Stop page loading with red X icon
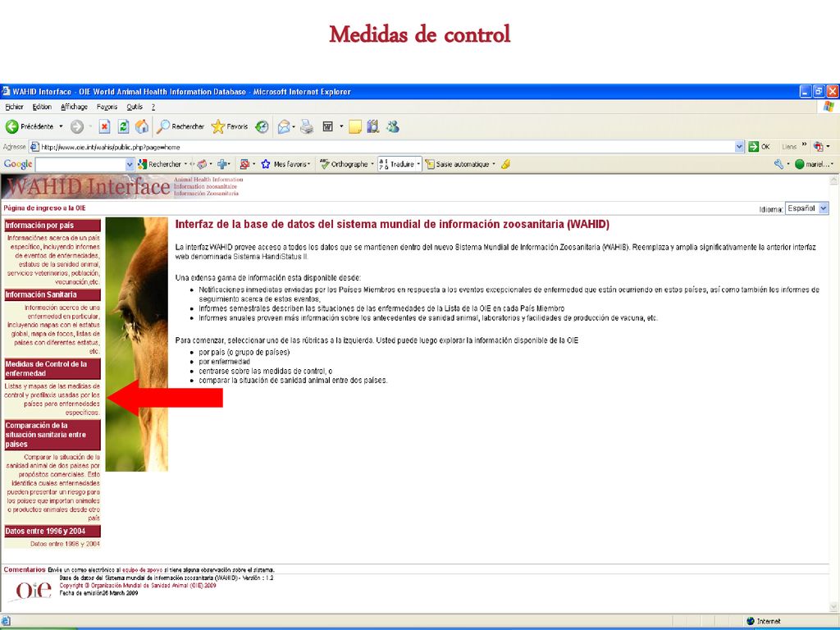Viewport: 840px width, 630px height. 104,127
